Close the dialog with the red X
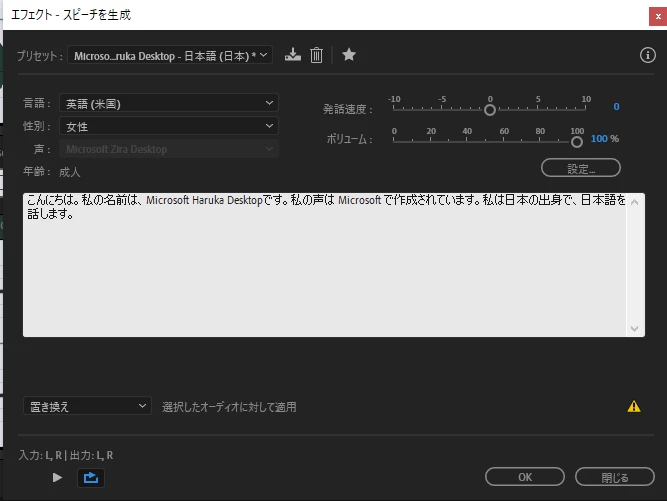Screen dimensions: 667x501 tap(658, 17)
